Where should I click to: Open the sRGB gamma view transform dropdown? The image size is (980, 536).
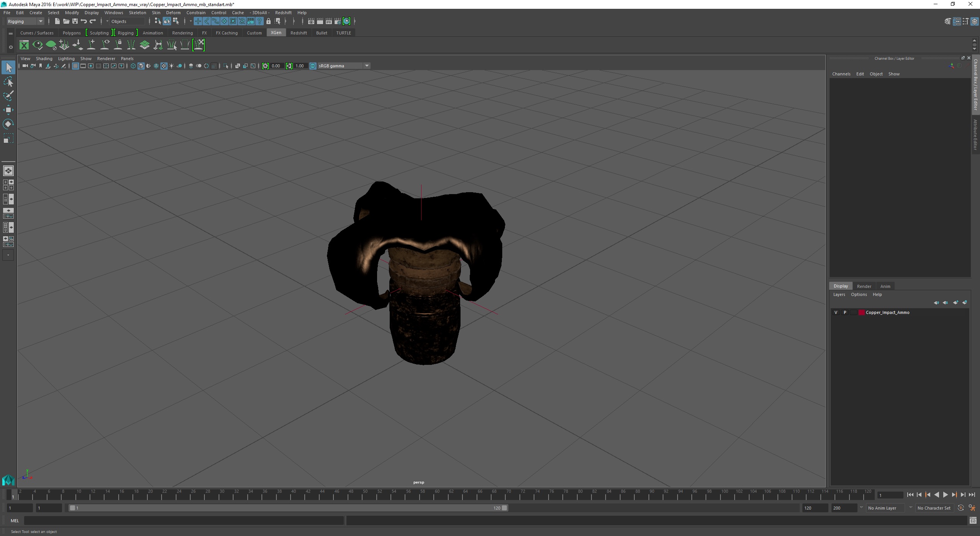343,66
